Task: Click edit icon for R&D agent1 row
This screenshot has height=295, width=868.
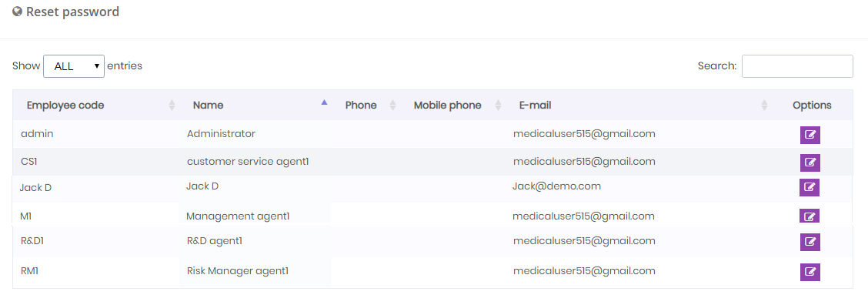Action: [810, 243]
